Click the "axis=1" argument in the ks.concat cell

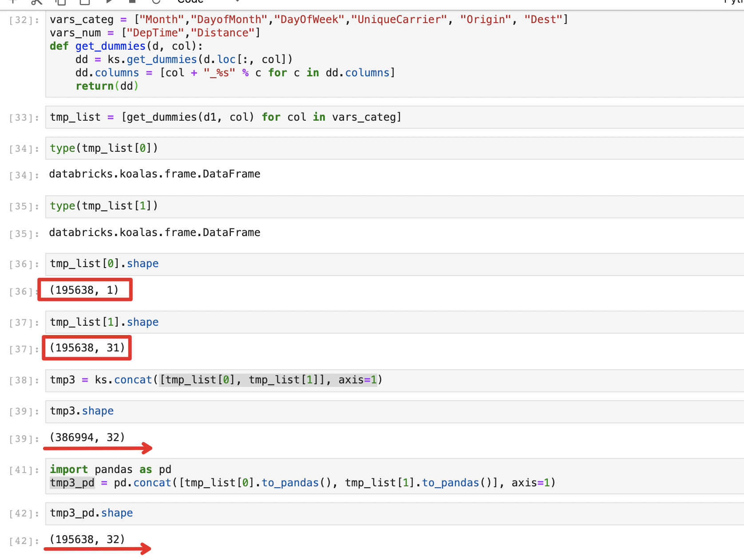click(x=358, y=380)
